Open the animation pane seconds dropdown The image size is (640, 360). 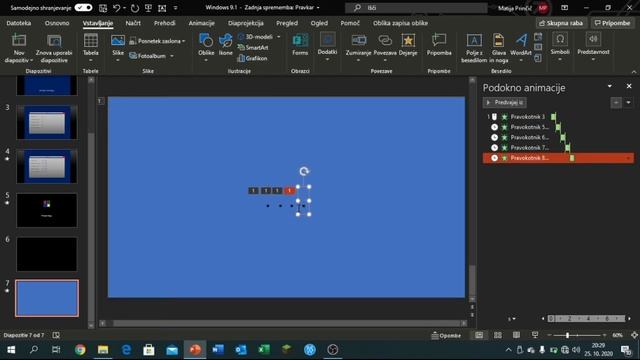pos(511,319)
